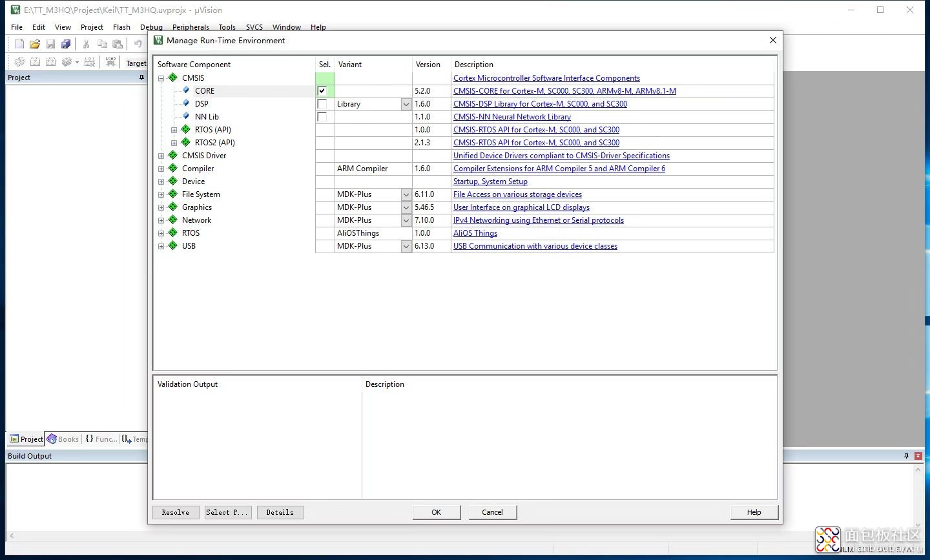Click the Save floppy disk icon
930x560 pixels.
coord(50,44)
